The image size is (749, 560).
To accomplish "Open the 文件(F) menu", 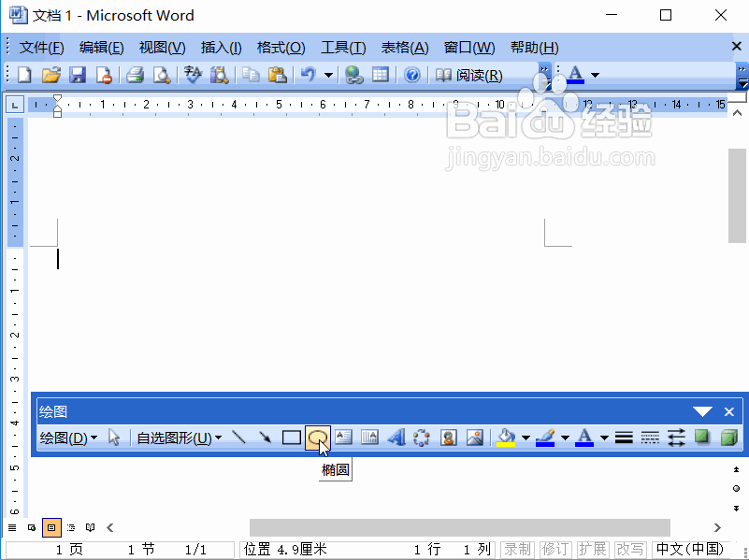I will pos(41,48).
